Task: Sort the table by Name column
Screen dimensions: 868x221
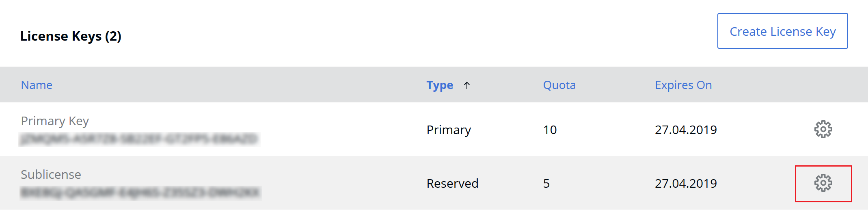Action: [x=37, y=85]
